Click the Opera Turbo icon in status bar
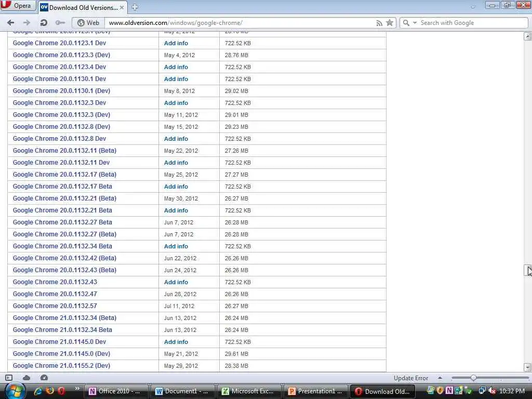Screen dimensions: 532x399 [44, 378]
